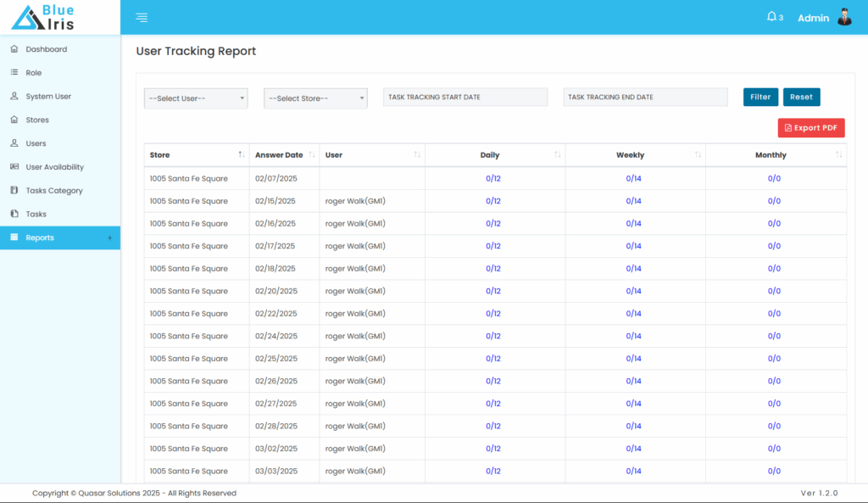Open the Tasks sidebar item
This screenshot has width=868, height=503.
[36, 214]
